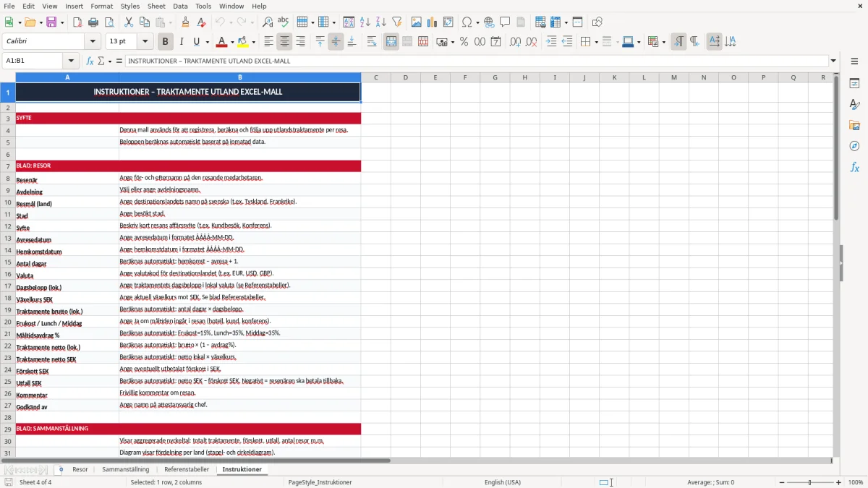Toggle Print Preview
The image size is (868, 488).
[x=109, y=22]
